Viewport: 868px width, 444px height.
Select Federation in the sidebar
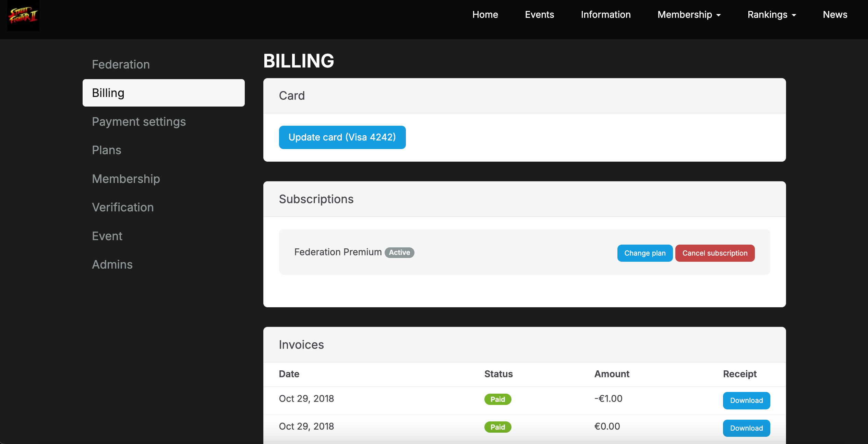pyautogui.click(x=121, y=64)
